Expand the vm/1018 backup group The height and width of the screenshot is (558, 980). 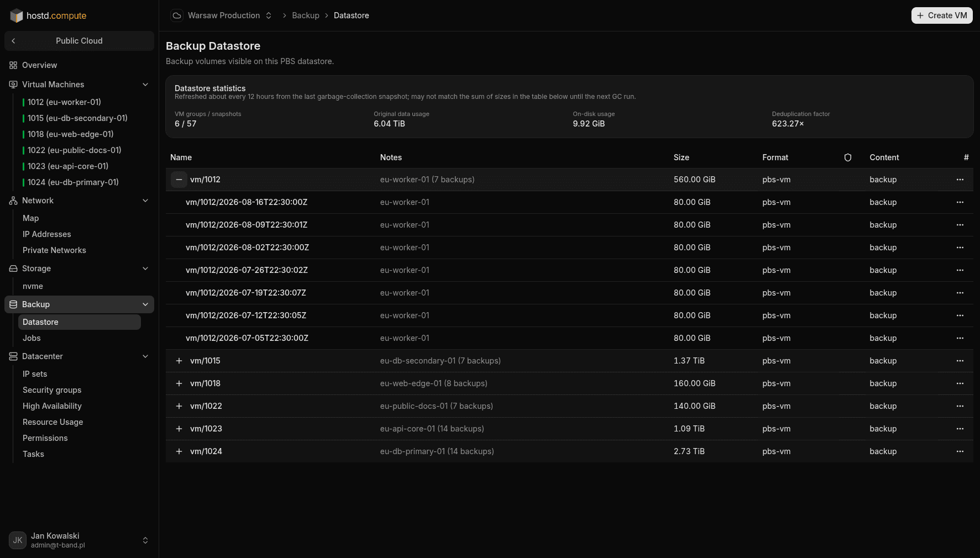point(179,383)
